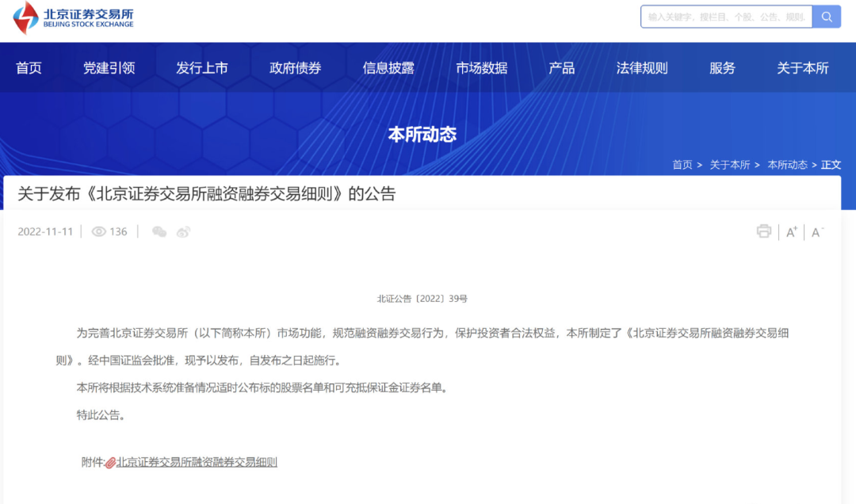Open the 发行上市 navigation menu
The image size is (856, 504).
point(201,67)
